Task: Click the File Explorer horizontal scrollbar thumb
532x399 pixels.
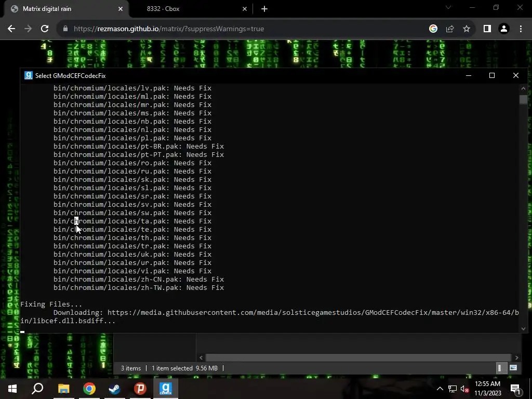Action: [358, 357]
